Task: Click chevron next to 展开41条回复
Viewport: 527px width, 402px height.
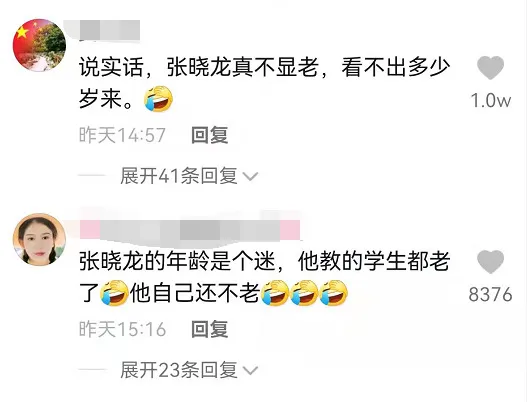Action: point(250,177)
